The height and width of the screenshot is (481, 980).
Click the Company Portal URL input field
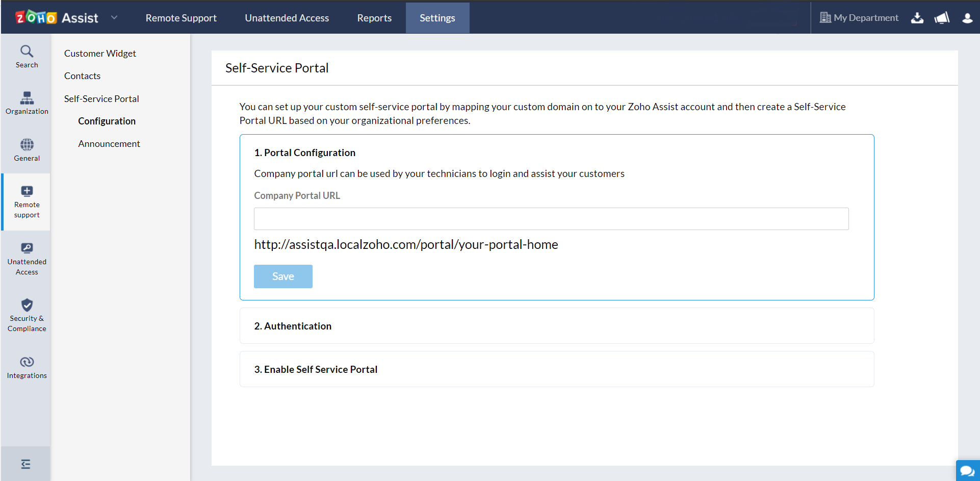point(551,219)
